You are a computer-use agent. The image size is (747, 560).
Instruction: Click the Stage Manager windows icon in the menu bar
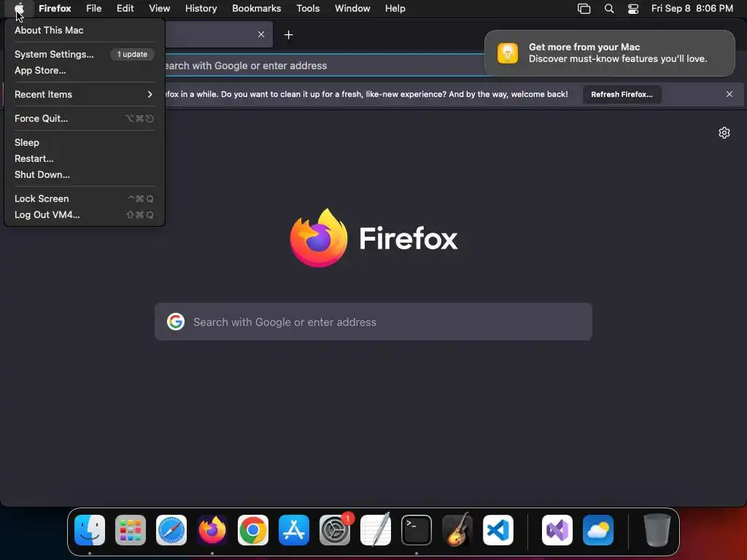(584, 9)
